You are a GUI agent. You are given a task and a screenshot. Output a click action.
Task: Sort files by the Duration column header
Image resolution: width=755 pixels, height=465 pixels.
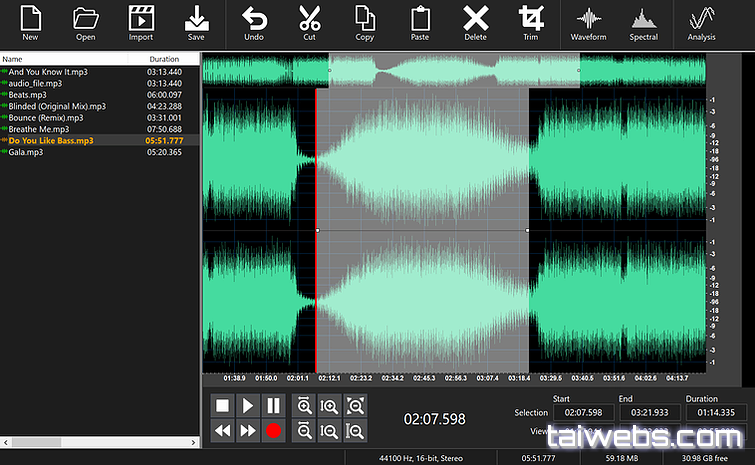(x=164, y=60)
